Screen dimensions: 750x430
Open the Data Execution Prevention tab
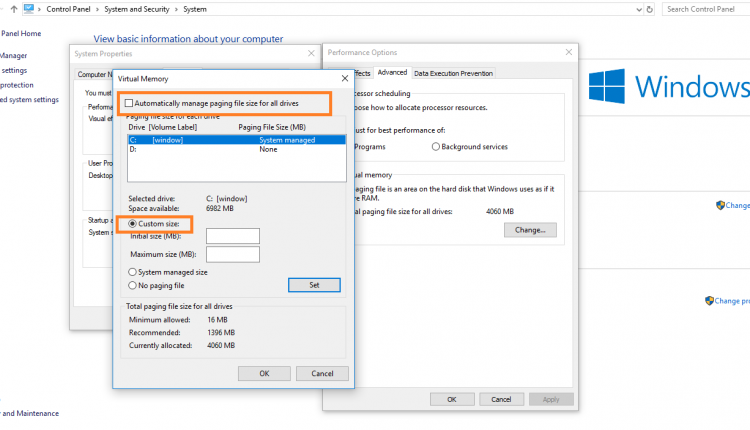(x=453, y=73)
